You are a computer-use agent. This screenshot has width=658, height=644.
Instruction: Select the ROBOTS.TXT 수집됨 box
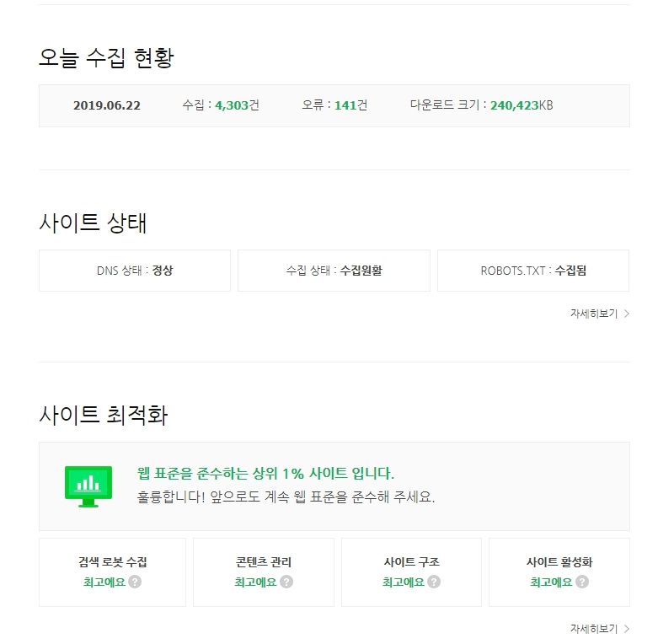tap(533, 271)
